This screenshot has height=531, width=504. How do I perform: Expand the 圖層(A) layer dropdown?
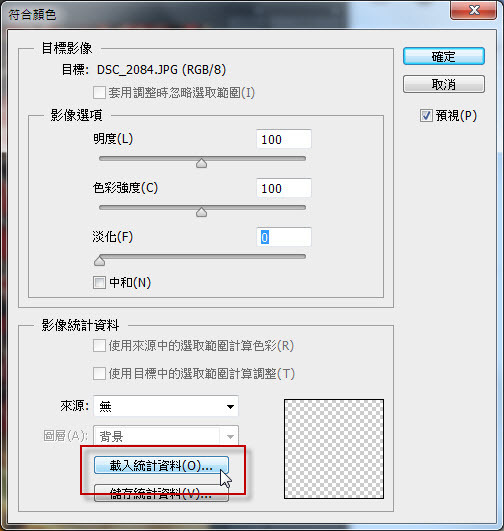(x=166, y=436)
